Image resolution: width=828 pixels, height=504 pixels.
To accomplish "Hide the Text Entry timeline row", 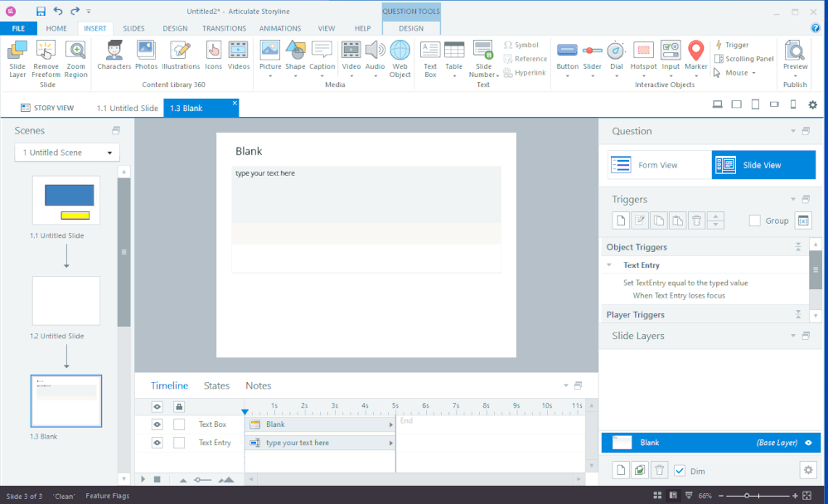I will [157, 443].
